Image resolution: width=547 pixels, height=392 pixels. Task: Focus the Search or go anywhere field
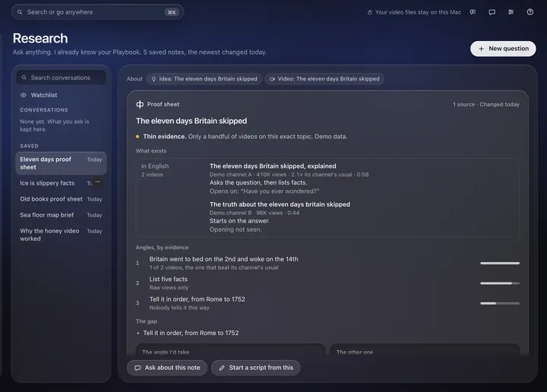(x=97, y=12)
